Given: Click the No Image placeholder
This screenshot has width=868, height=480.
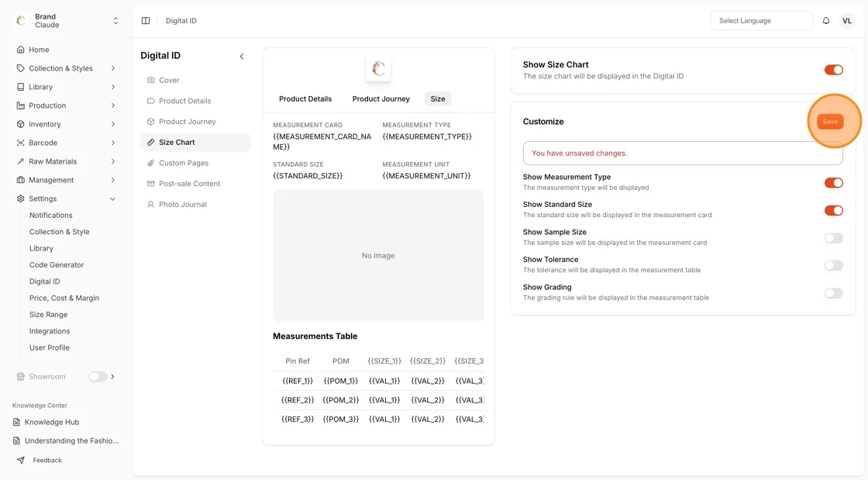Looking at the screenshot, I should pos(378,256).
